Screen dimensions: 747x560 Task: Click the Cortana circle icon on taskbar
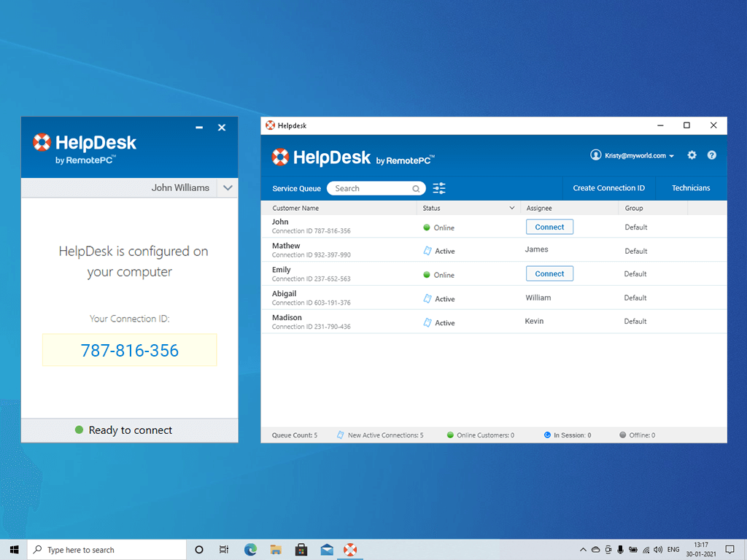coord(199,550)
